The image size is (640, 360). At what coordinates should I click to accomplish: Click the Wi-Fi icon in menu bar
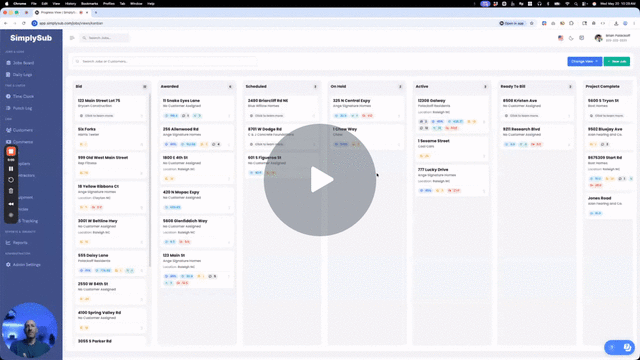567,4
